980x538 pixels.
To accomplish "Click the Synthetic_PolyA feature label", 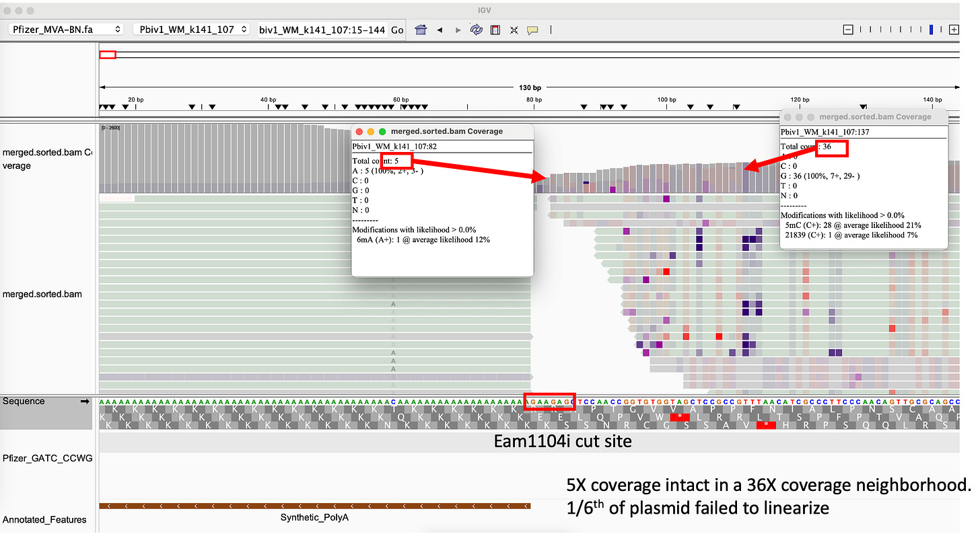I will click(x=314, y=517).
